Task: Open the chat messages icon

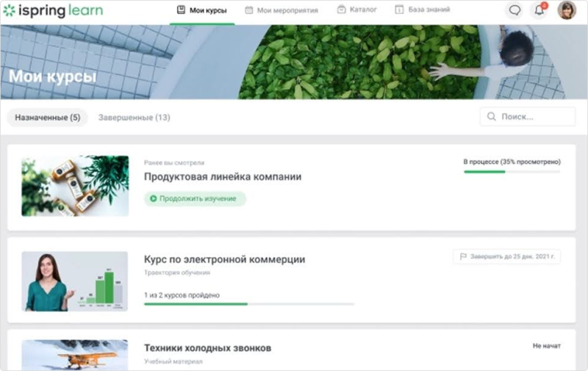Action: click(x=514, y=10)
